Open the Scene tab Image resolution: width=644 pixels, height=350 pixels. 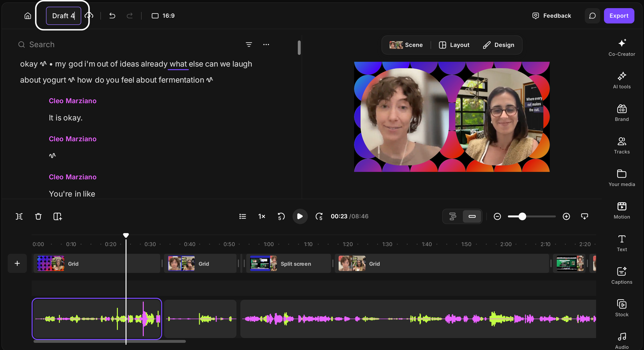(x=406, y=45)
